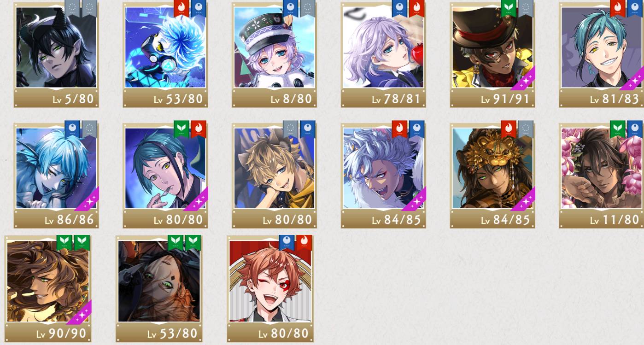
Task: Choose the card labeled Lv 8/80
Action: [275, 55]
